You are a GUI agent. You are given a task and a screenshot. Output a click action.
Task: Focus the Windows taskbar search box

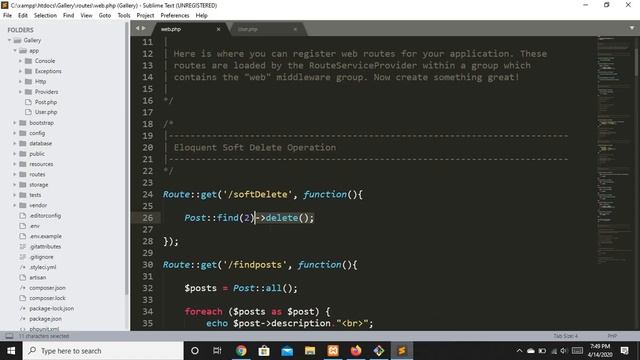103,351
